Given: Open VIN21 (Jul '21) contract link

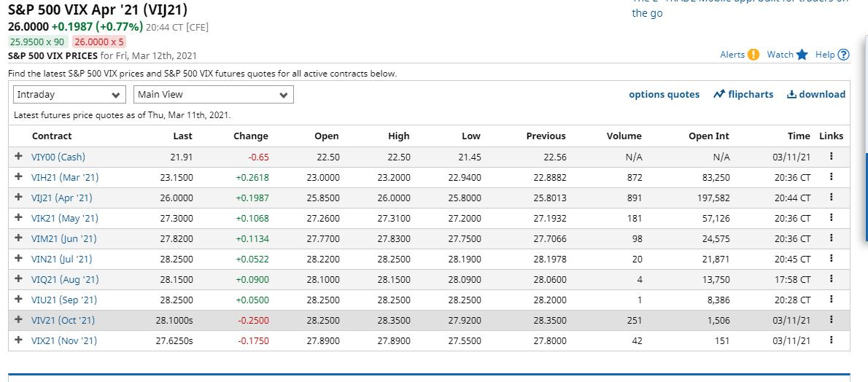Looking at the screenshot, I should (x=61, y=259).
